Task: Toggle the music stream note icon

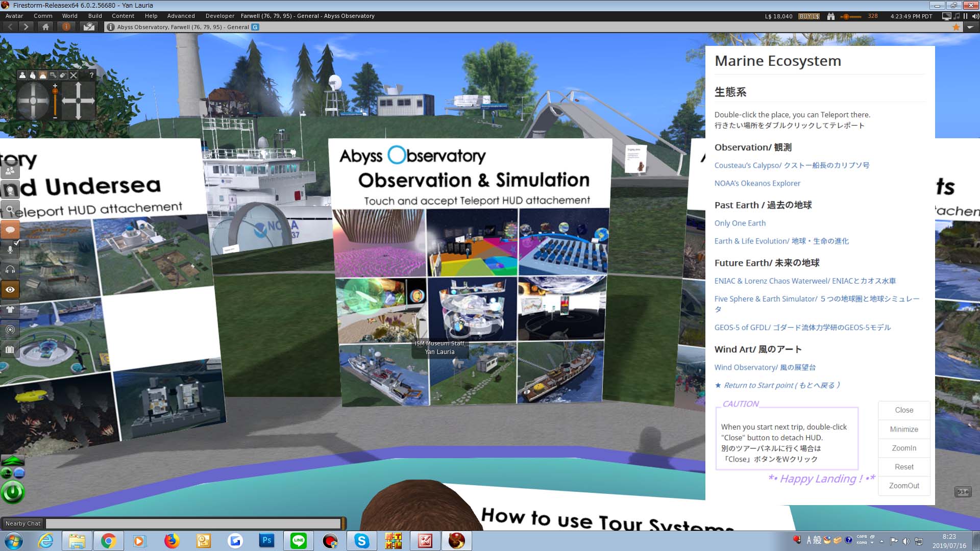Action: pos(957,16)
